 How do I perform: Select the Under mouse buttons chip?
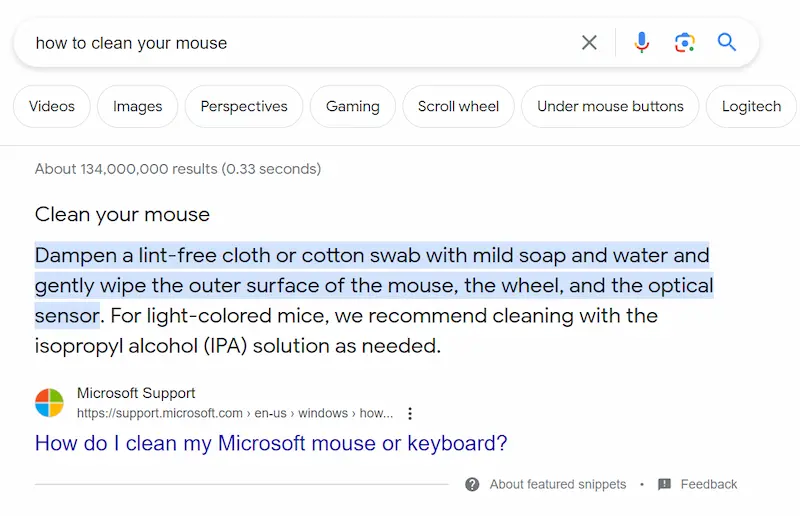pyautogui.click(x=610, y=106)
